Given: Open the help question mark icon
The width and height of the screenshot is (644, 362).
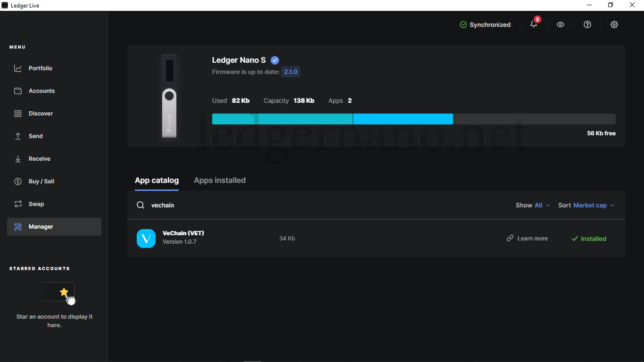Looking at the screenshot, I should click(x=587, y=25).
